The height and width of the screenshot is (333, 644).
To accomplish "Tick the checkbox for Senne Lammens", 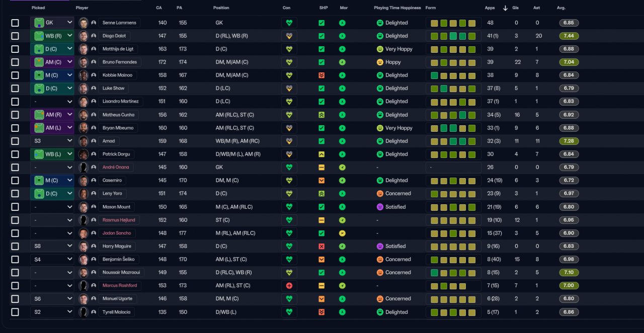I will click(x=15, y=23).
